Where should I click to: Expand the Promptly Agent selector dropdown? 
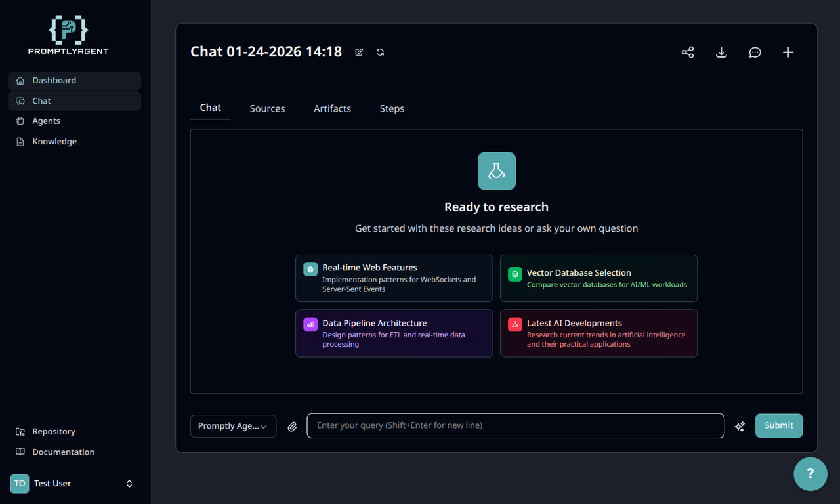coord(233,426)
